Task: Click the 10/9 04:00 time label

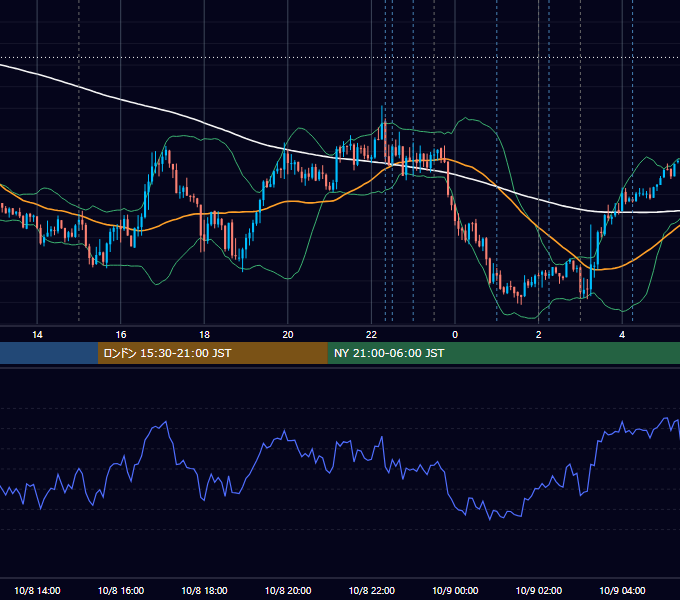Action: [x=622, y=590]
